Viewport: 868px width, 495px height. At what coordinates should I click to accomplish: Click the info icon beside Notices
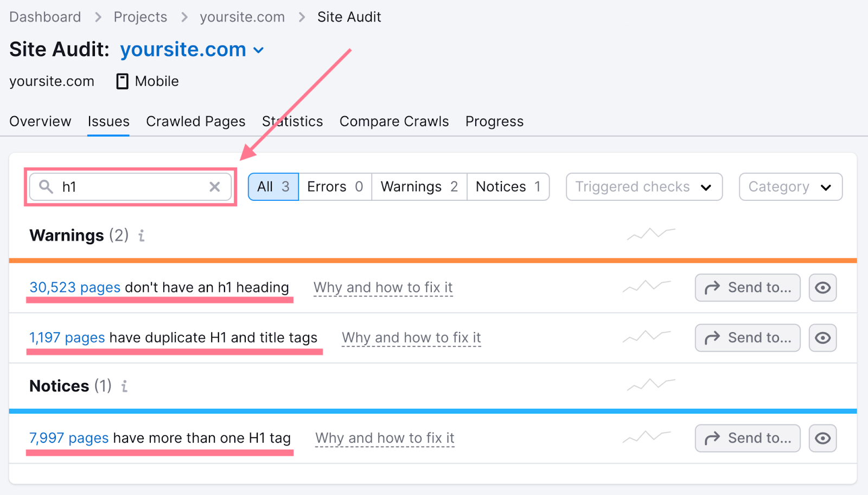[124, 386]
